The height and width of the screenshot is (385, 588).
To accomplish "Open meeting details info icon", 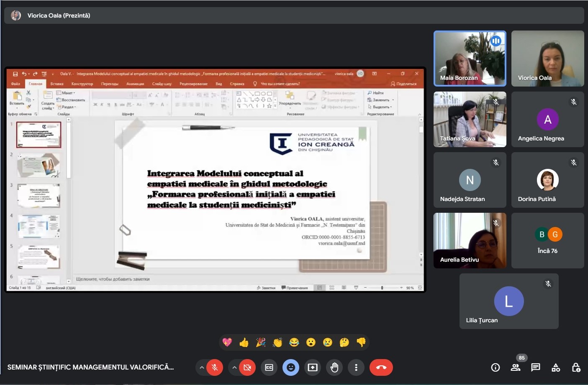I will tap(496, 367).
